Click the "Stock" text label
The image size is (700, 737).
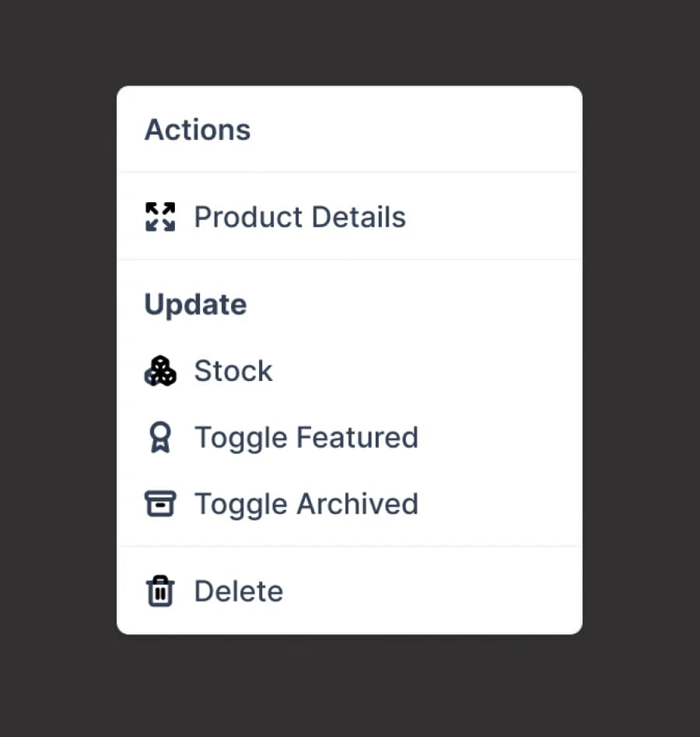click(233, 371)
